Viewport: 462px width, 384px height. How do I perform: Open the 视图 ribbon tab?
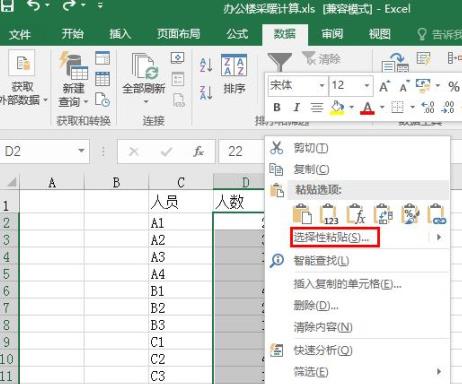click(x=380, y=34)
